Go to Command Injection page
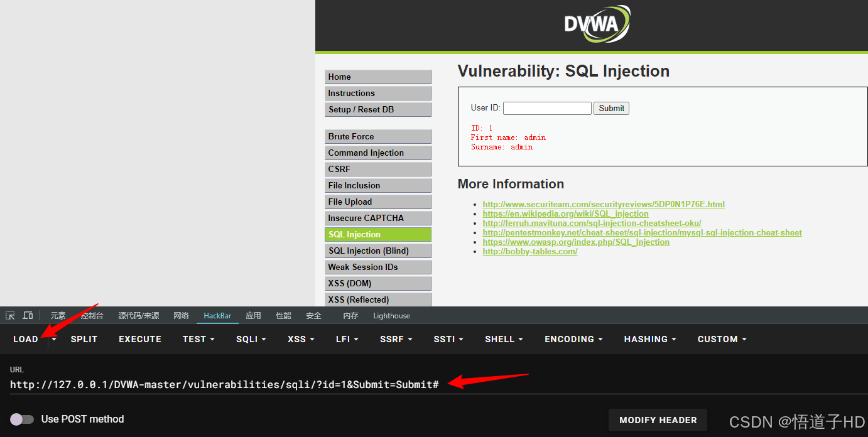Screen dimensions: 868x437 [x=378, y=153]
